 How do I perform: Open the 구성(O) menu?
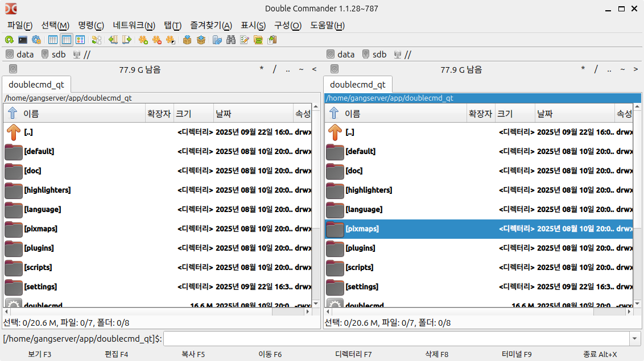coord(287,26)
